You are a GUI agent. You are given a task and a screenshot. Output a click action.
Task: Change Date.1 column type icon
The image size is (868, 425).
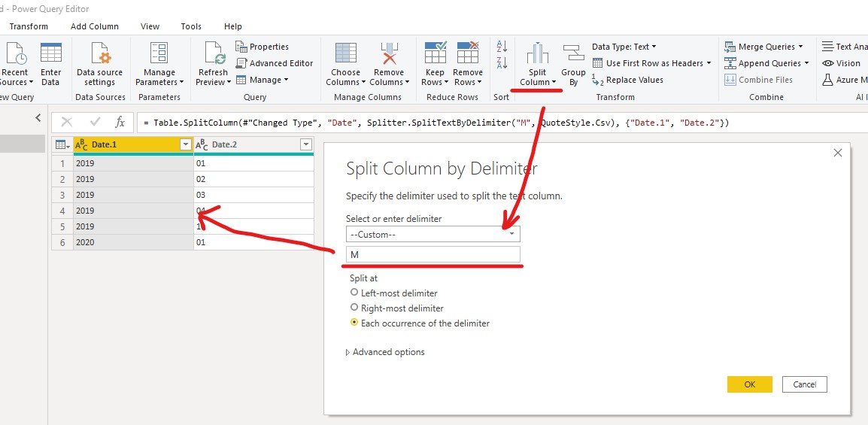pos(81,145)
